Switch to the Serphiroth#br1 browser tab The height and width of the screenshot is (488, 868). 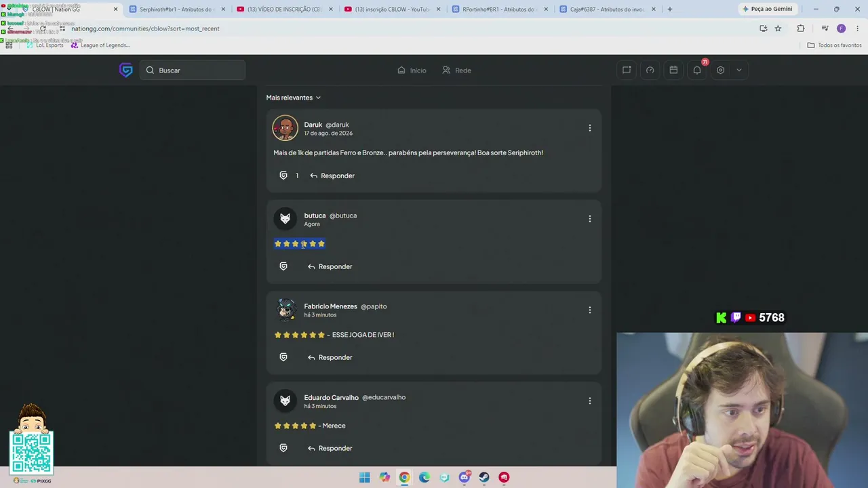click(x=176, y=9)
